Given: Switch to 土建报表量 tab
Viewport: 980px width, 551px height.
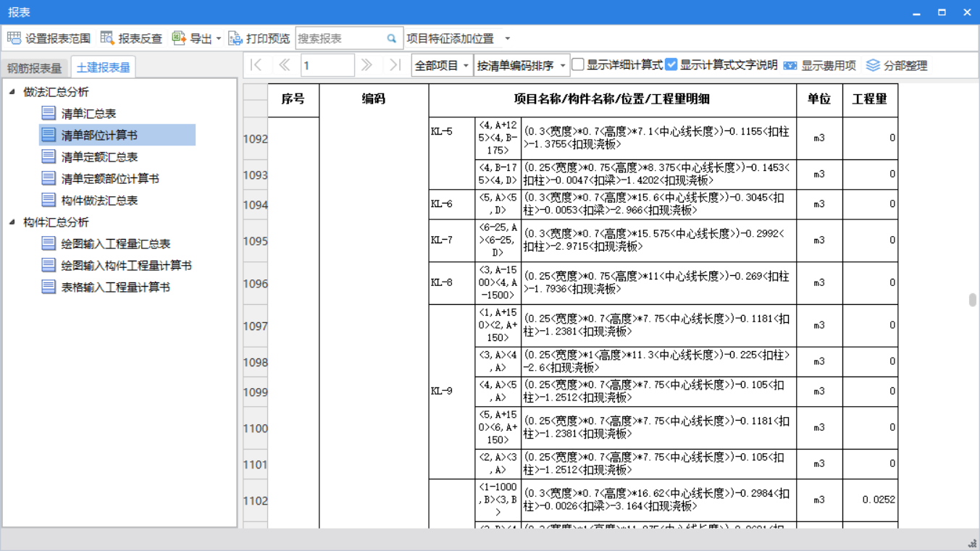Looking at the screenshot, I should pyautogui.click(x=104, y=67).
